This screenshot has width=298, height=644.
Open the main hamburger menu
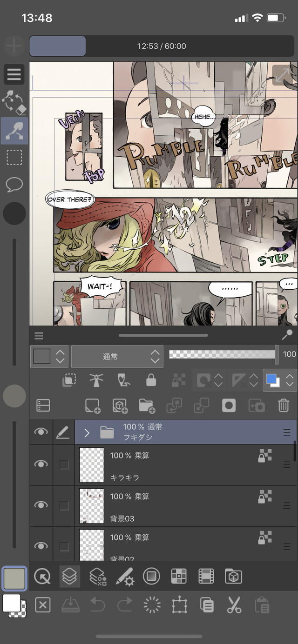14,74
